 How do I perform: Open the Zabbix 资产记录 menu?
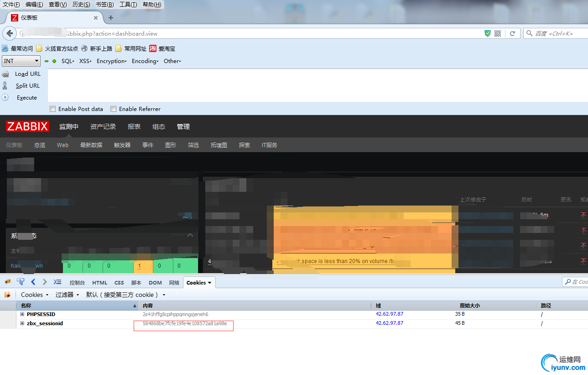pos(103,127)
